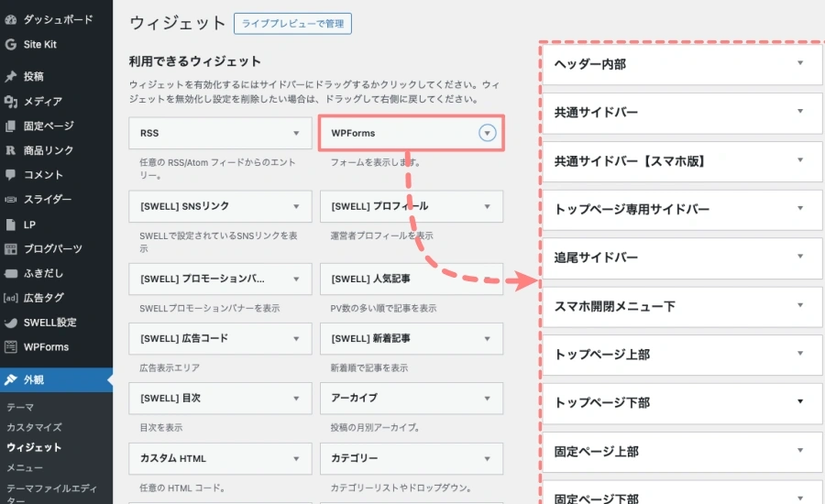This screenshot has height=504, width=825.
Task: Expand ヘッダー内部 widget area
Action: coord(800,63)
